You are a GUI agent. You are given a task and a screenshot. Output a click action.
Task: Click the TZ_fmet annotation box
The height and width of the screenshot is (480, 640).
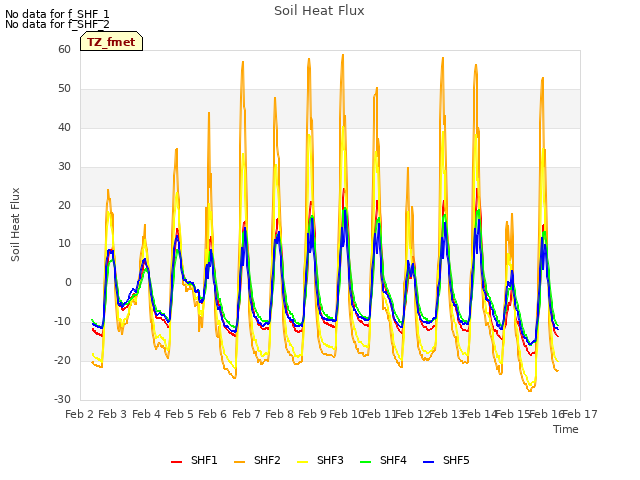[111, 41]
